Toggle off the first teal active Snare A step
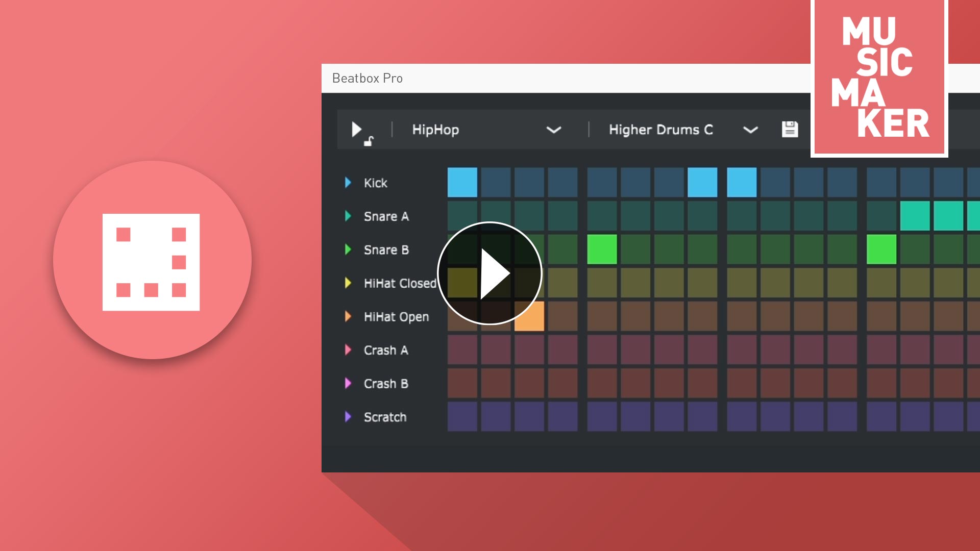980x551 pixels. pos(915,216)
